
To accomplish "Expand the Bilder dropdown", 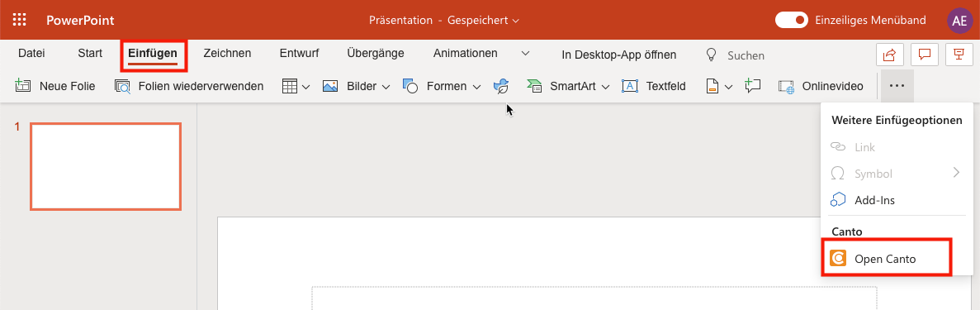I will 386,87.
